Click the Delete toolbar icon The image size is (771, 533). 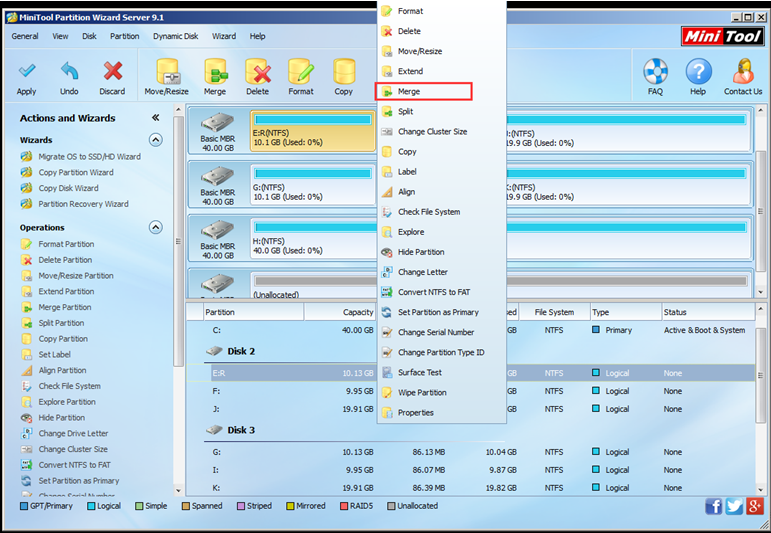point(258,72)
